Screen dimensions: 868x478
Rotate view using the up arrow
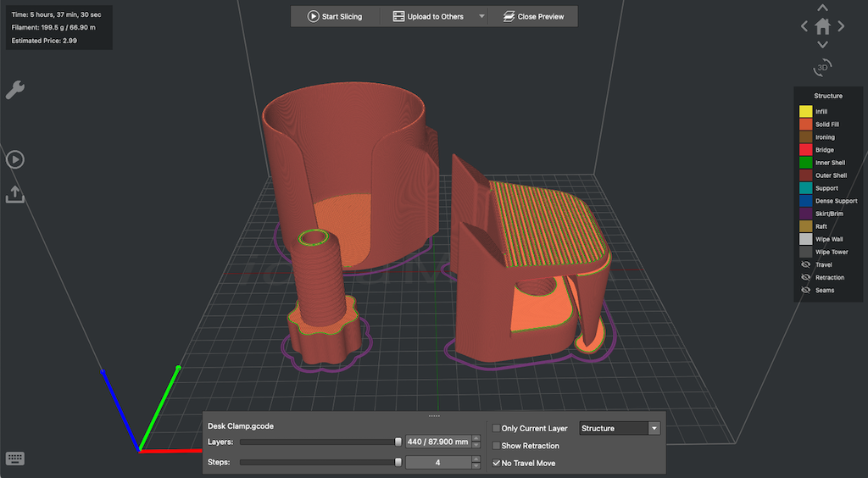[822, 8]
